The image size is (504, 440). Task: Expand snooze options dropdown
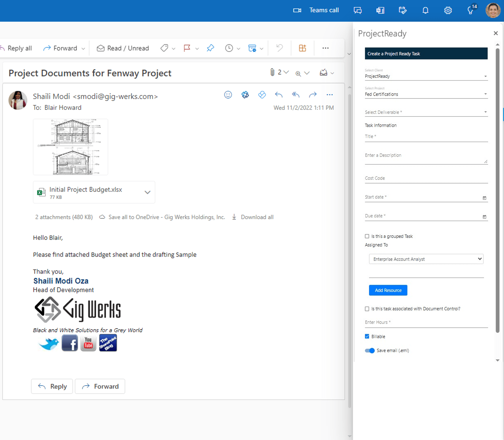pos(239,48)
